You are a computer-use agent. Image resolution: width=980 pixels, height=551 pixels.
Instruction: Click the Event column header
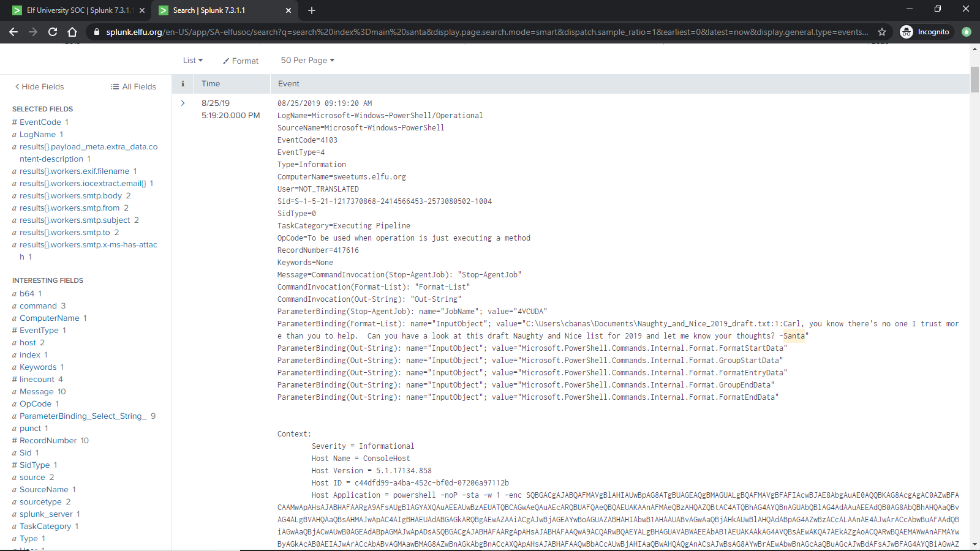(x=288, y=84)
